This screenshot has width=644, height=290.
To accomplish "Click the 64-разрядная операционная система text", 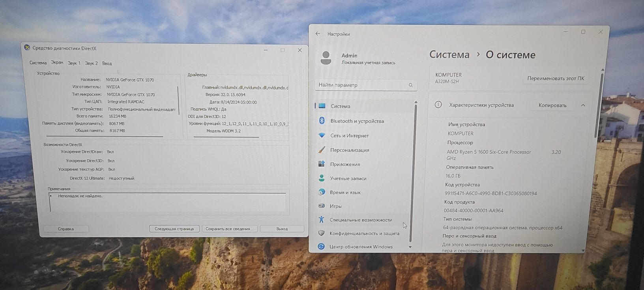I will (x=502, y=228).
